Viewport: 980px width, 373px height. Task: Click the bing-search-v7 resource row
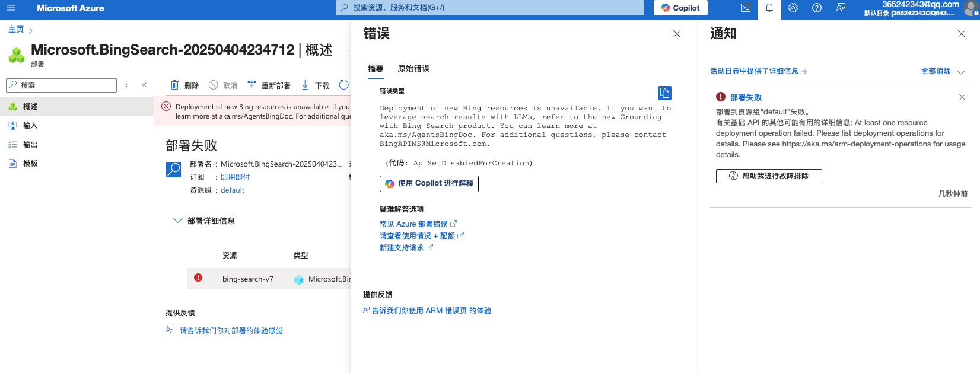pyautogui.click(x=269, y=279)
